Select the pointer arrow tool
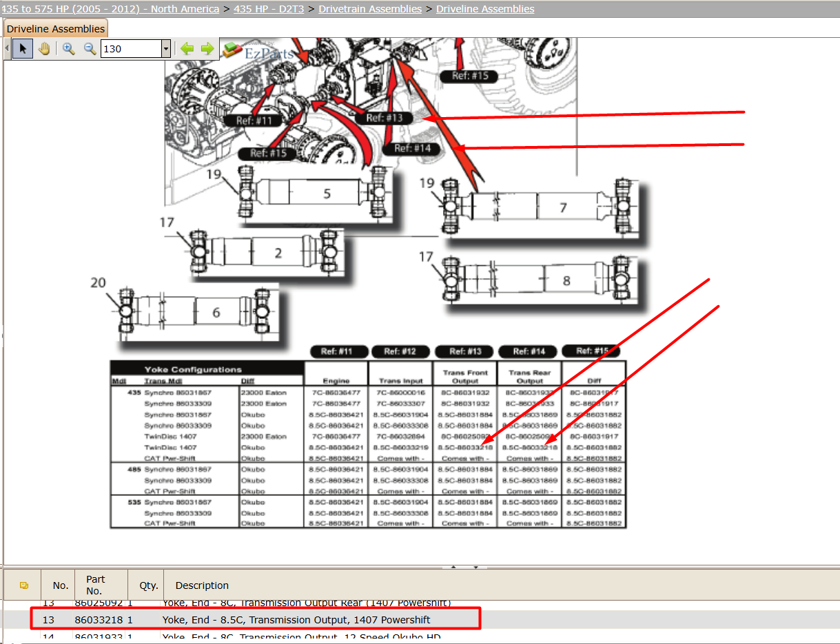This screenshot has width=840, height=644. click(x=23, y=49)
